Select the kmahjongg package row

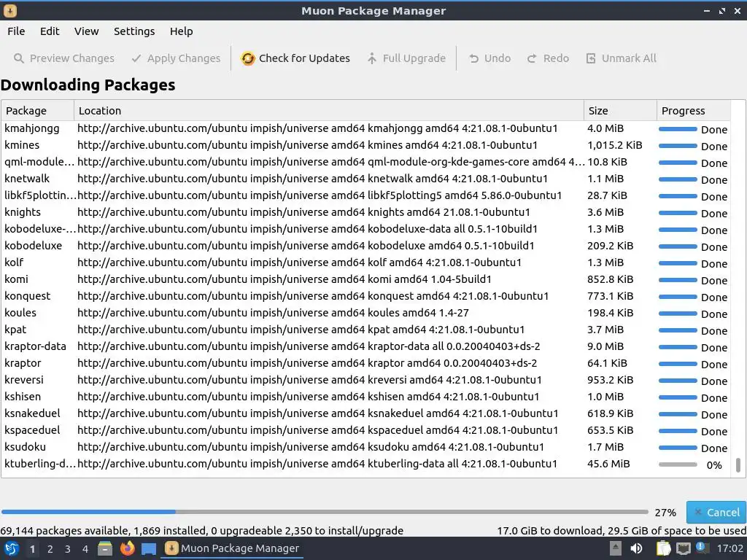(x=365, y=128)
